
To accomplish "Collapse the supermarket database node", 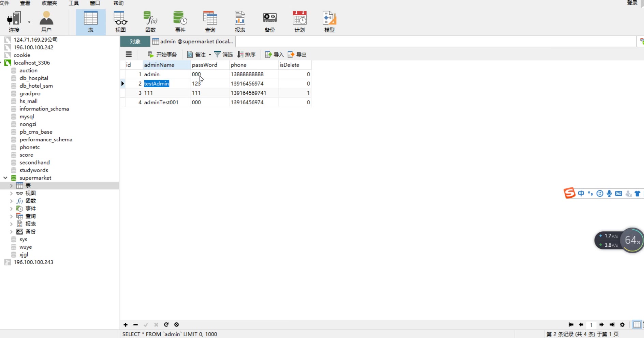I will 5,178.
